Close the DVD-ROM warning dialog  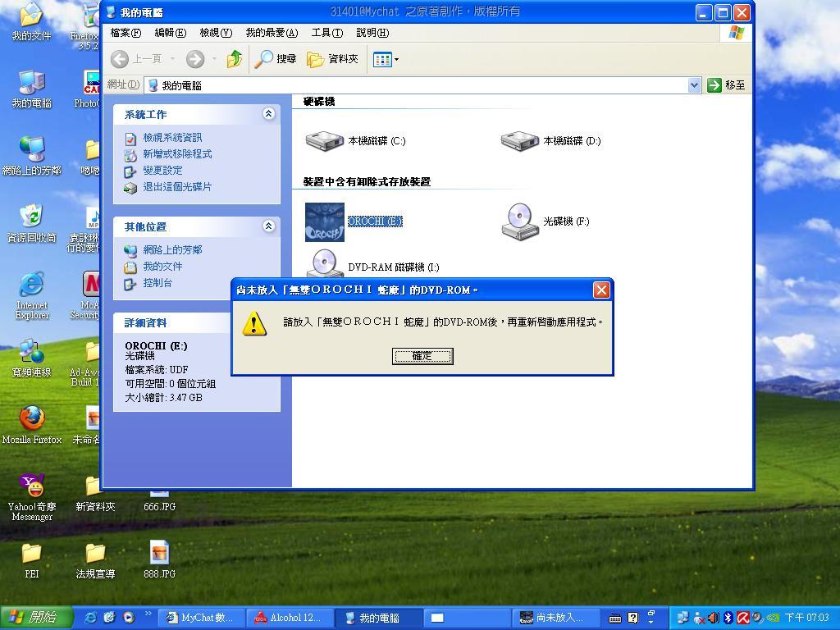pos(601,290)
